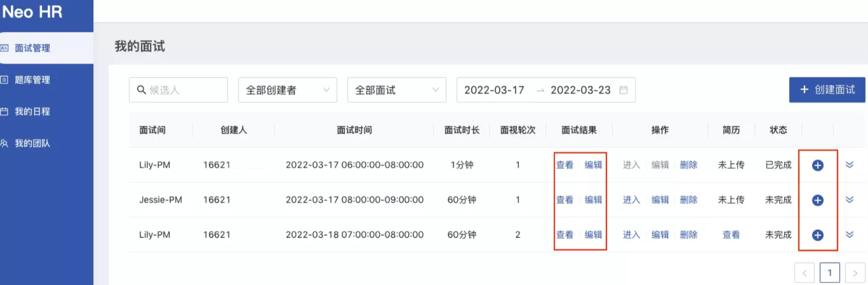Focus the 候选人 search input
Viewport: 868px width, 285px height.
178,90
